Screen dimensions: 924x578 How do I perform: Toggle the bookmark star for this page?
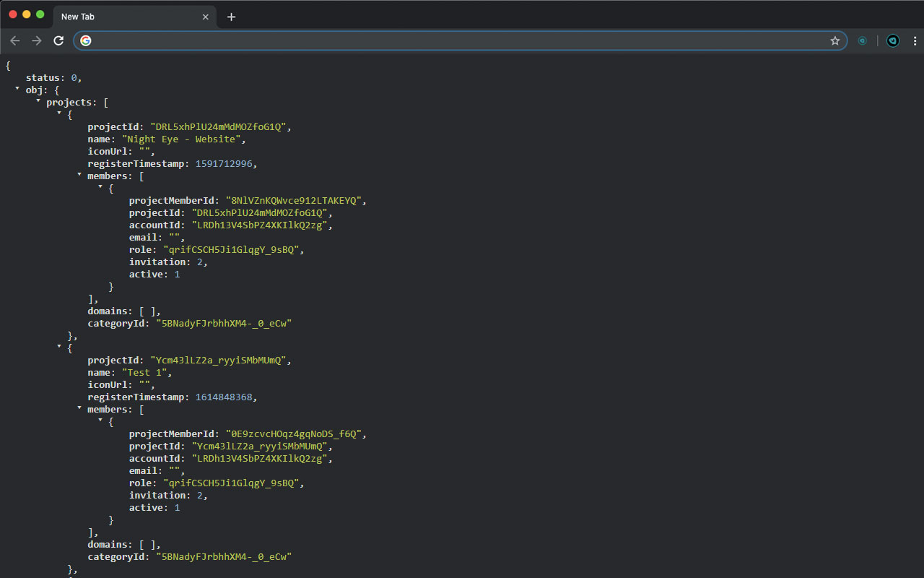coord(834,41)
